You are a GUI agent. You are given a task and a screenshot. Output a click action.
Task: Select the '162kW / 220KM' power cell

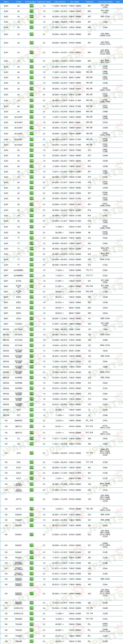click(x=75, y=112)
